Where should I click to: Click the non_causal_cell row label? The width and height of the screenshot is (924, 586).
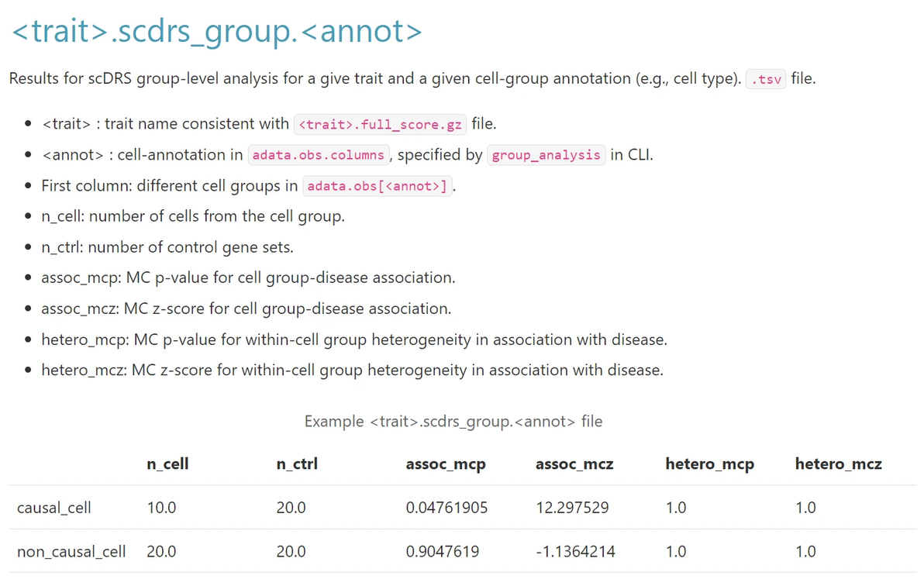[71, 552]
